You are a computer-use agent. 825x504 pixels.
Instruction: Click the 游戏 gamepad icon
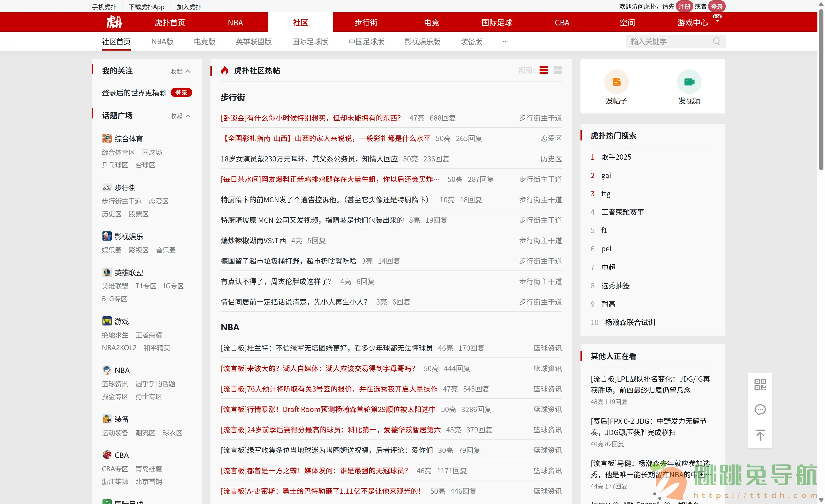click(107, 321)
